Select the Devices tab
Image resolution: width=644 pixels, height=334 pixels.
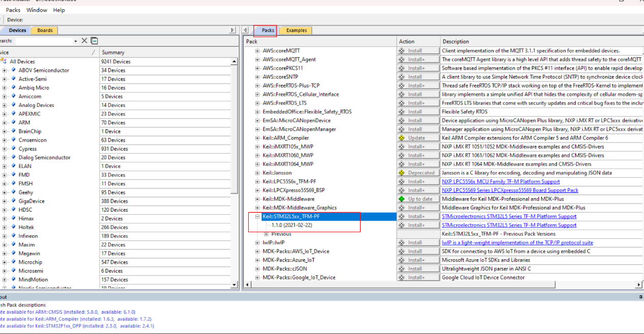(17, 31)
